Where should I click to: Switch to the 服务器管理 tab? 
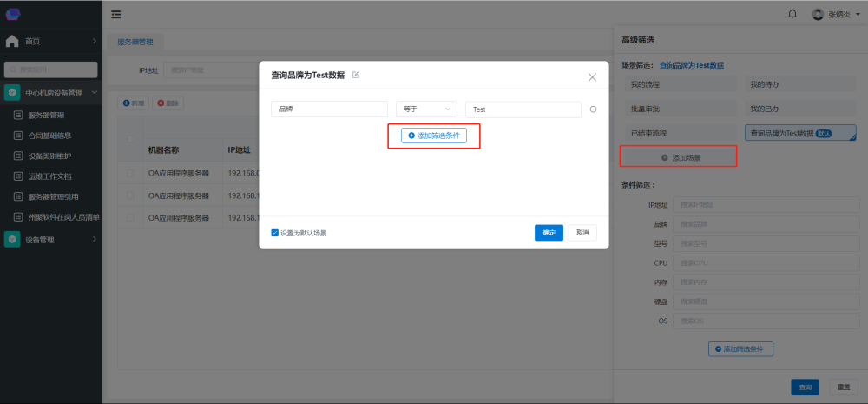[x=134, y=41]
